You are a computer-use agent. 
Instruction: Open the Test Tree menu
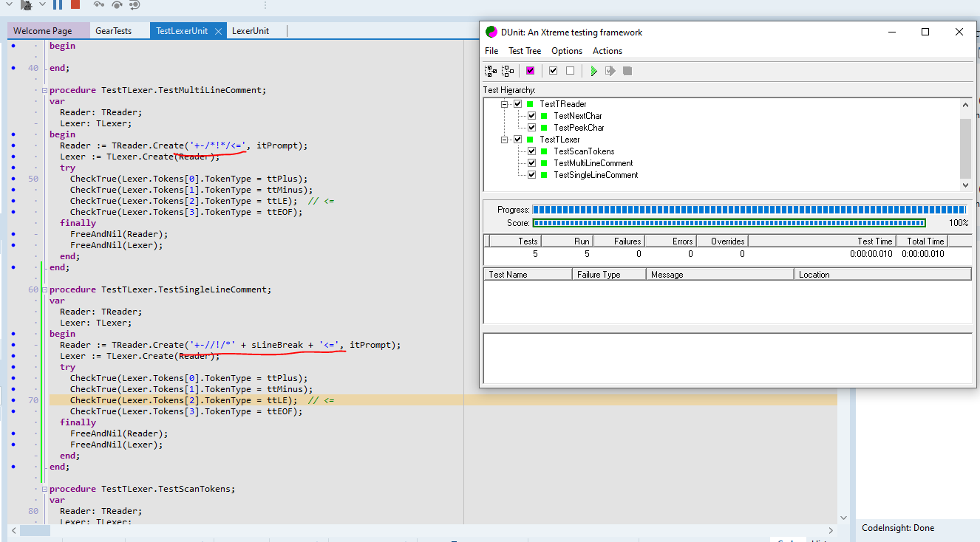pos(525,51)
